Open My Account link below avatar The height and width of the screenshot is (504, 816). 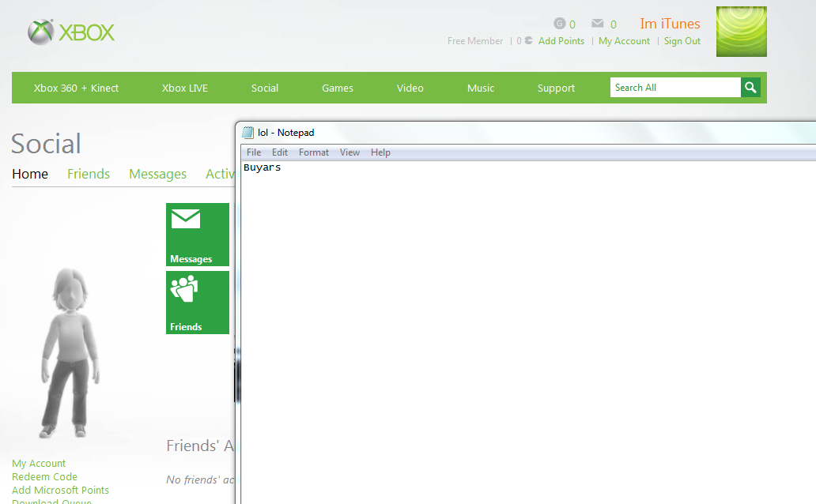pos(39,463)
